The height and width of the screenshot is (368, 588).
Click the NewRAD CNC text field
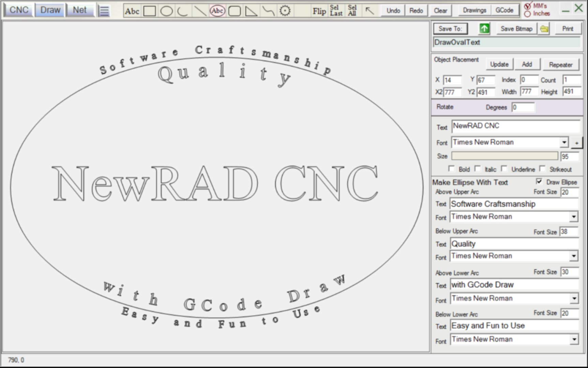pos(515,126)
